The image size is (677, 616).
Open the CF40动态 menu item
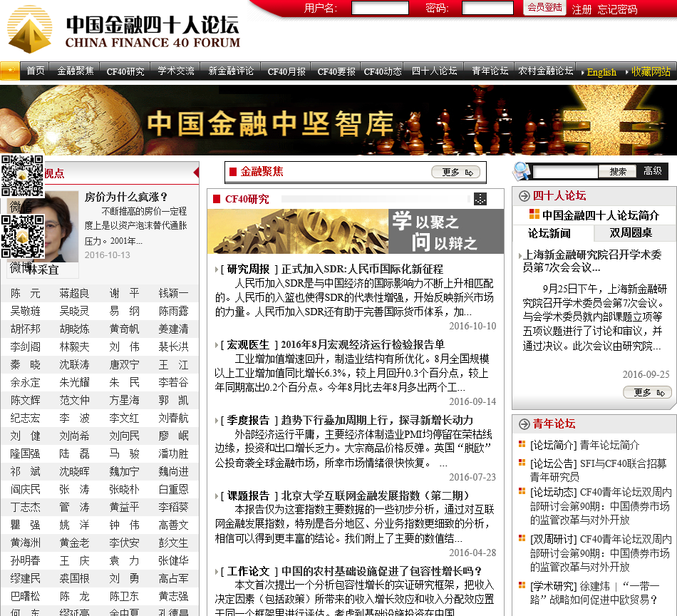383,71
